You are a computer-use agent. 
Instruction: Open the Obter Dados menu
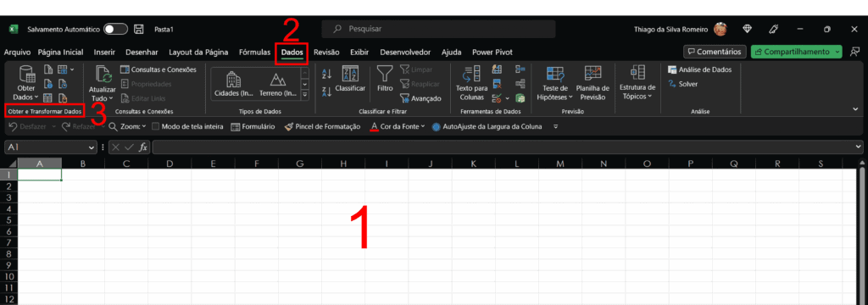click(26, 83)
